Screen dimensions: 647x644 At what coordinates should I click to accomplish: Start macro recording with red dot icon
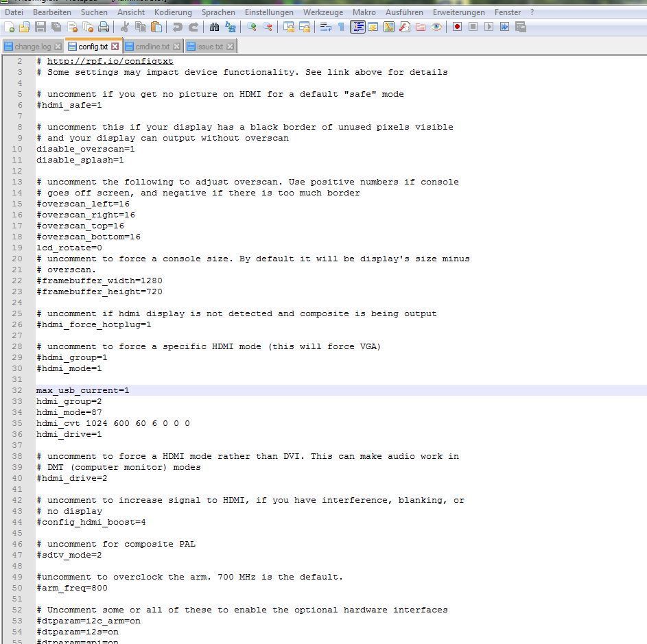(x=457, y=27)
